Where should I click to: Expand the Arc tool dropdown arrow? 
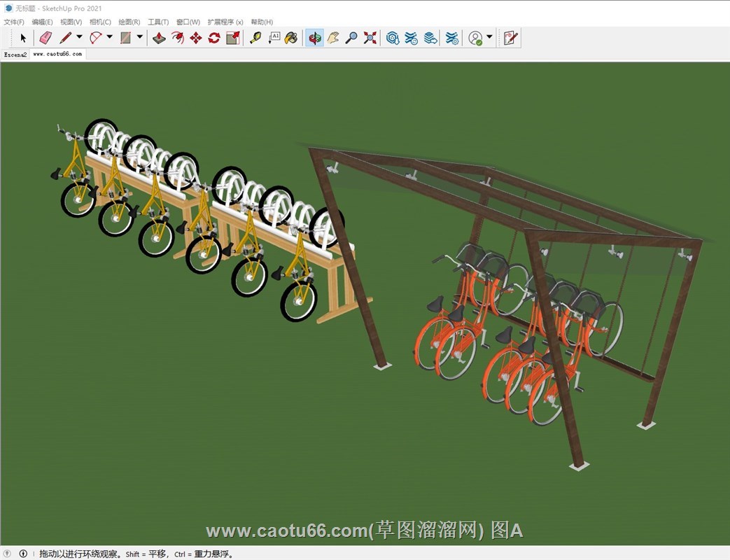pos(109,38)
